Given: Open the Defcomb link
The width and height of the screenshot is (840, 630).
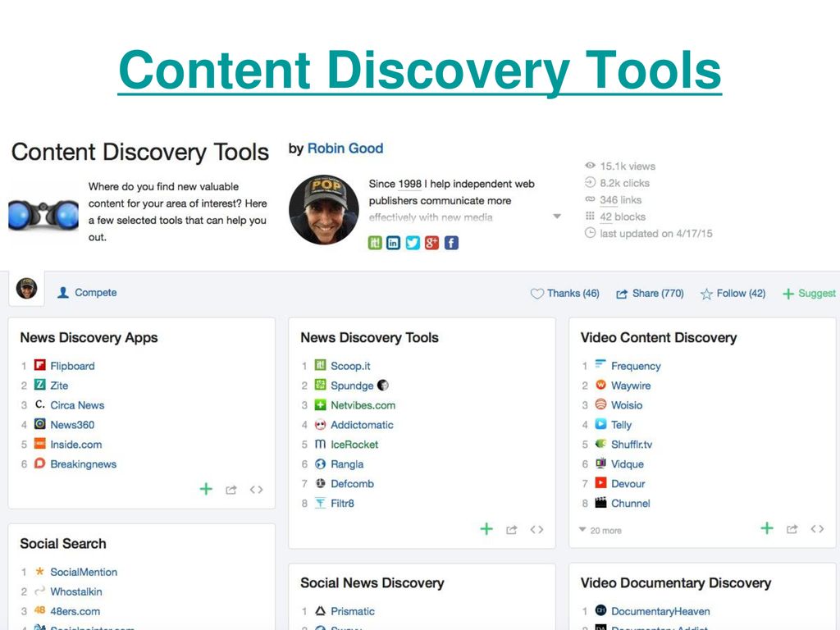Looking at the screenshot, I should pyautogui.click(x=352, y=484).
